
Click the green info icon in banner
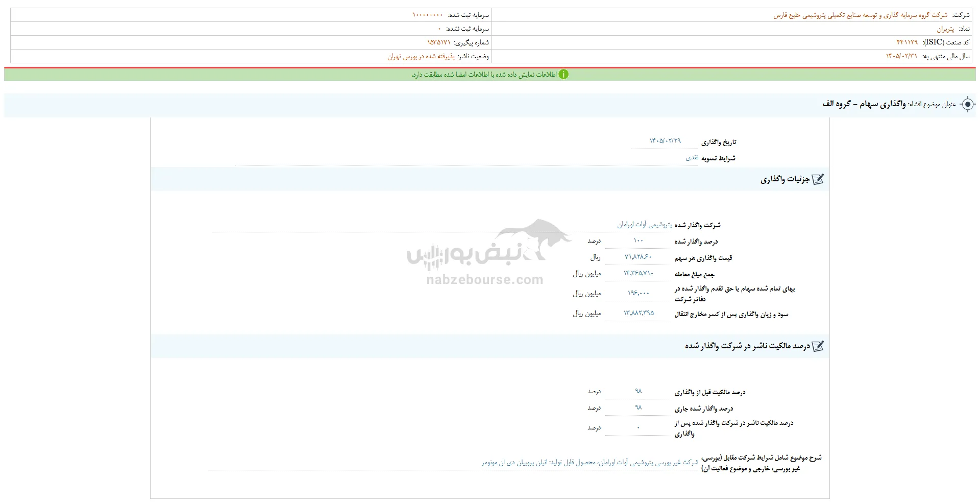pyautogui.click(x=563, y=75)
